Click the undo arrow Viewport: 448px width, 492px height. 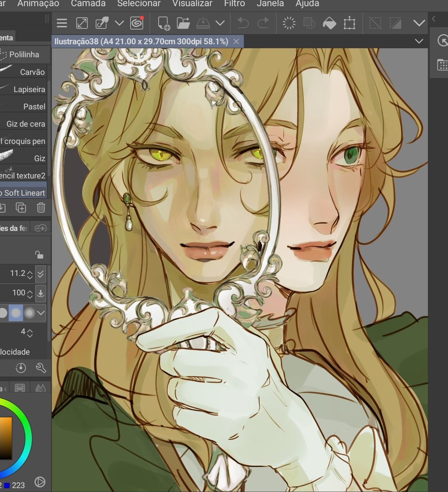[x=243, y=23]
